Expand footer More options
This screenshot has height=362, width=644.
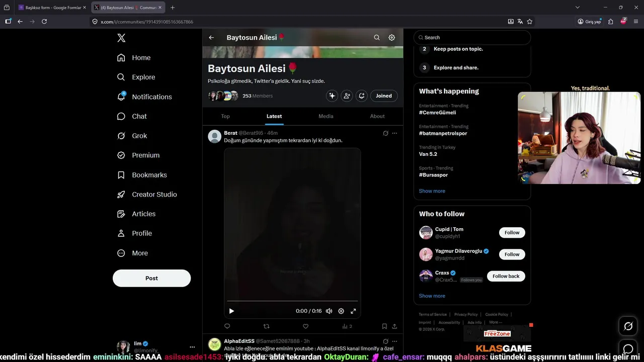(x=496, y=322)
